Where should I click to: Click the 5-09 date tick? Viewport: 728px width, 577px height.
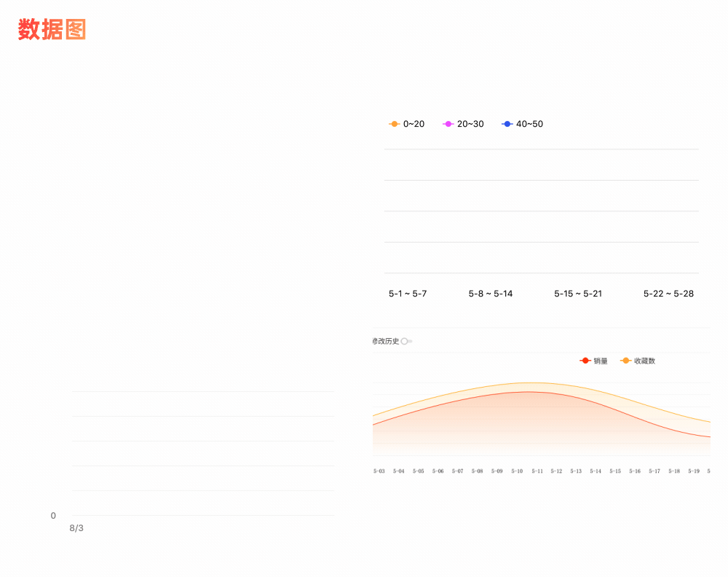click(496, 471)
